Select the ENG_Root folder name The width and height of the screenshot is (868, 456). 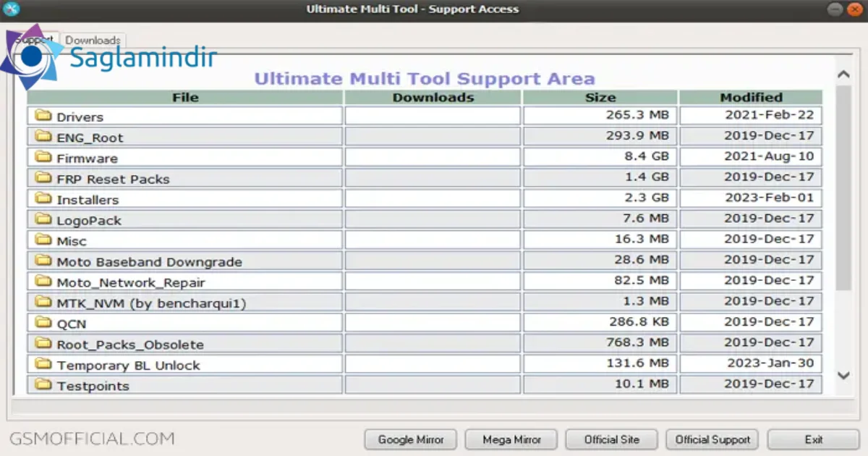coord(90,138)
